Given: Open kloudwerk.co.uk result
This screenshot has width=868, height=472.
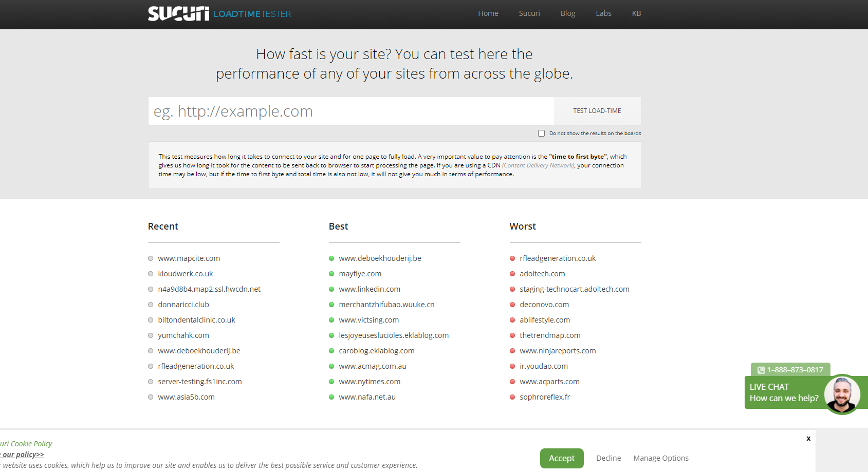Looking at the screenshot, I should (x=185, y=274).
